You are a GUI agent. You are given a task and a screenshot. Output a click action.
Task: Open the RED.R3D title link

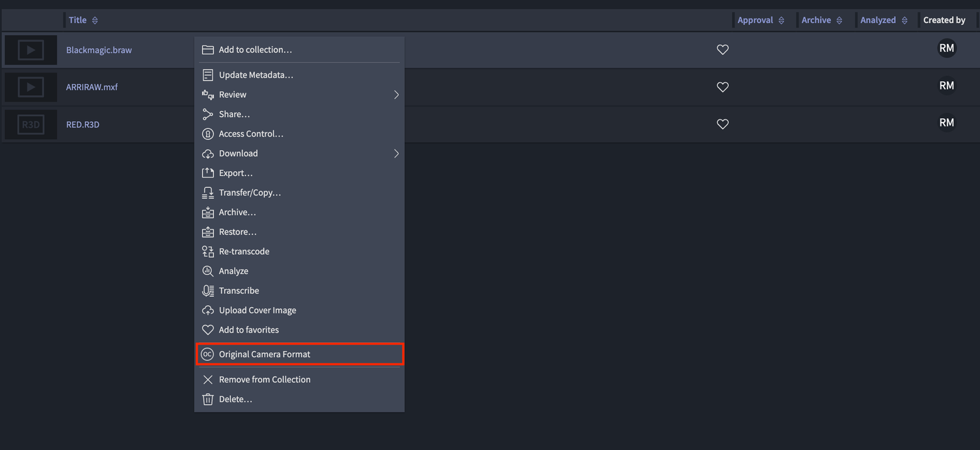83,124
